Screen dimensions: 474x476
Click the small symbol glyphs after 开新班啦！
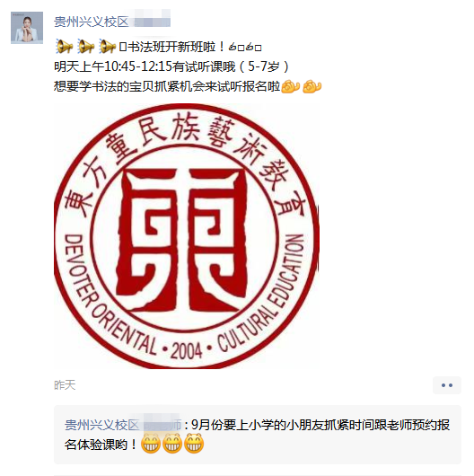(245, 48)
